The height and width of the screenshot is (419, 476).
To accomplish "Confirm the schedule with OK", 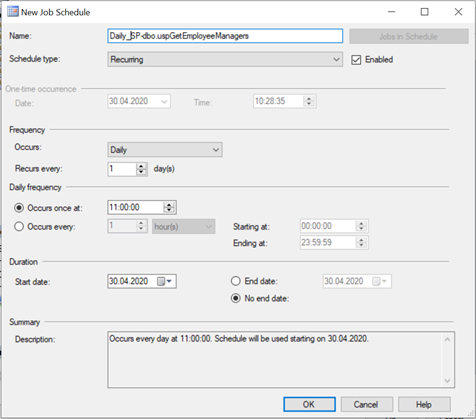I will point(309,404).
